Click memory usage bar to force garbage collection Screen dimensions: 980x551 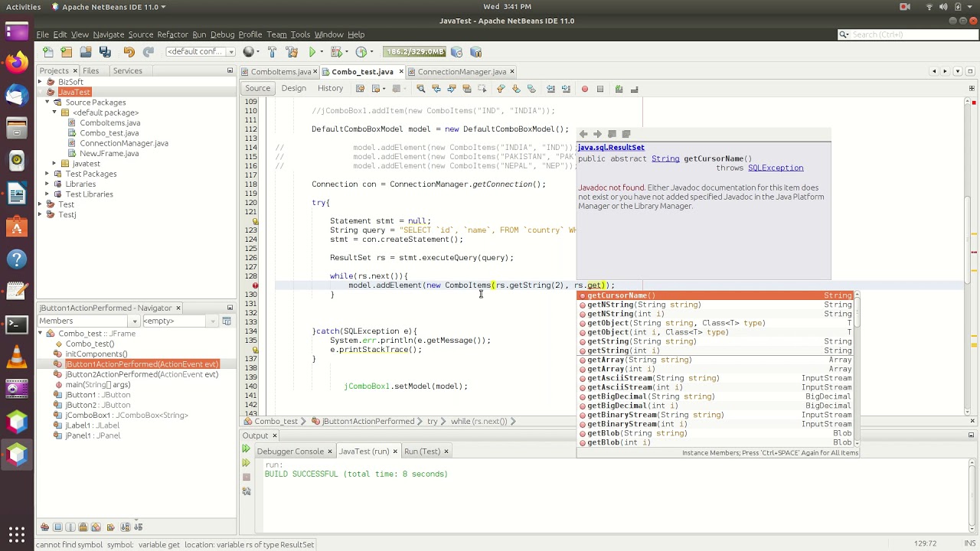(415, 52)
